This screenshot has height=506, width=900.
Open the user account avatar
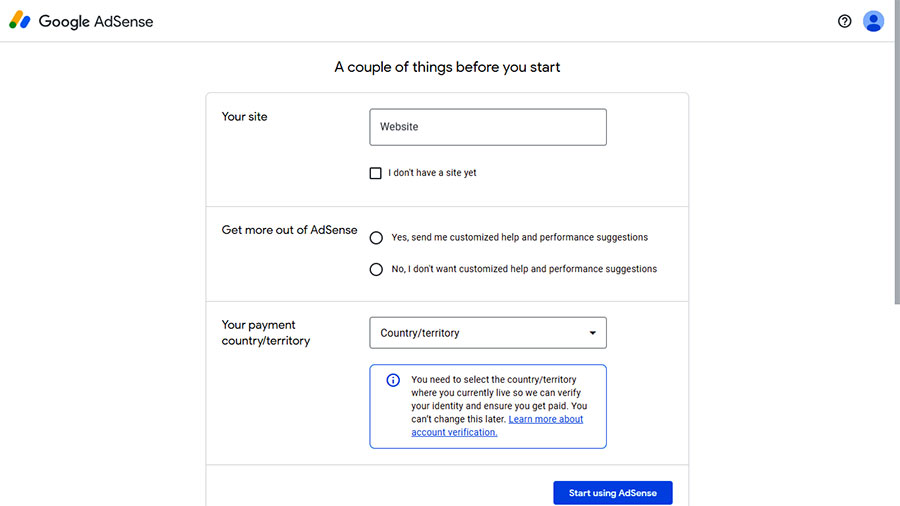[873, 21]
